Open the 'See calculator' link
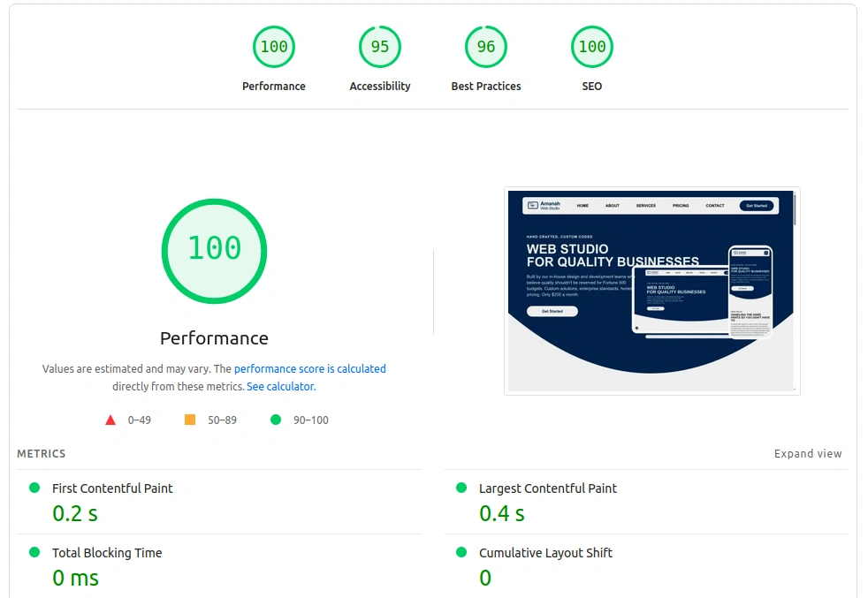Viewport: 868px width, 598px height. click(x=280, y=387)
